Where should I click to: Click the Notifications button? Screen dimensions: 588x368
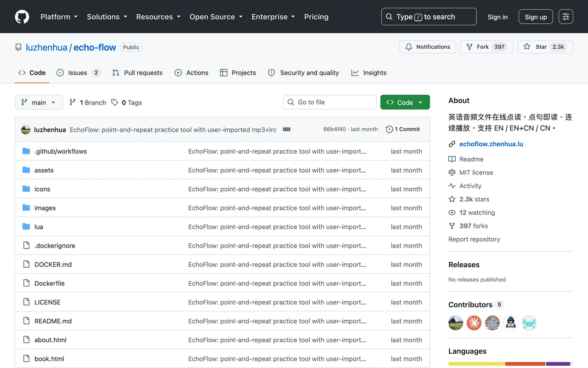pos(428,47)
